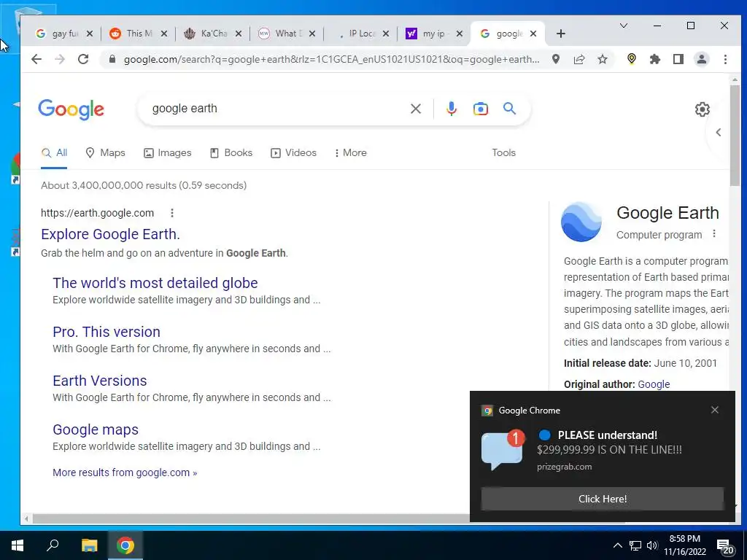Click the Google logo
The image size is (747, 560).
[x=71, y=109]
